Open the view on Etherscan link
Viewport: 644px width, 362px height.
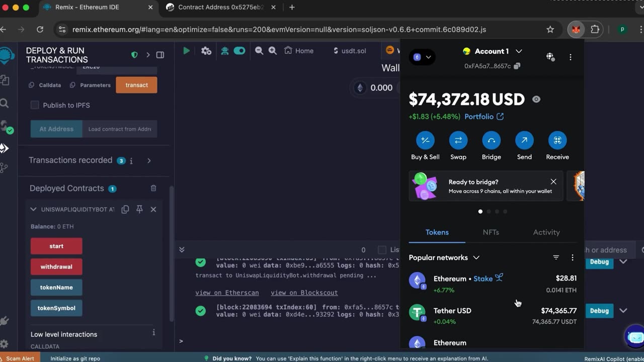(227, 293)
